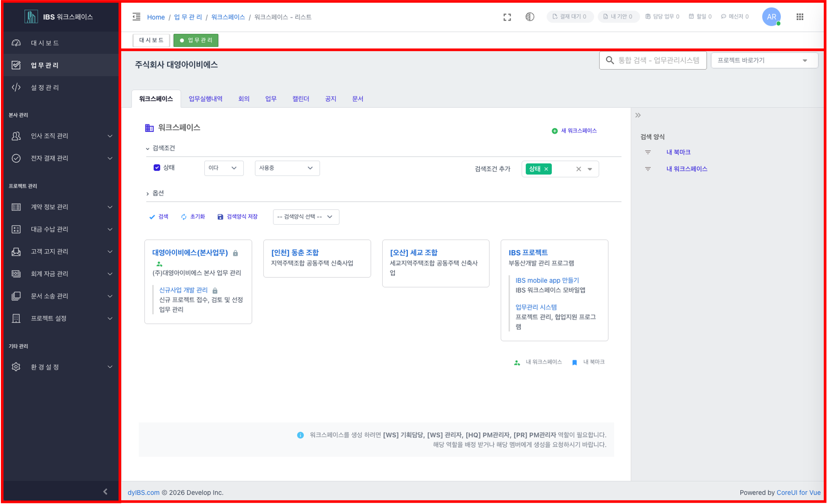Click the 설정관리 code icon in sidebar

(x=16, y=87)
